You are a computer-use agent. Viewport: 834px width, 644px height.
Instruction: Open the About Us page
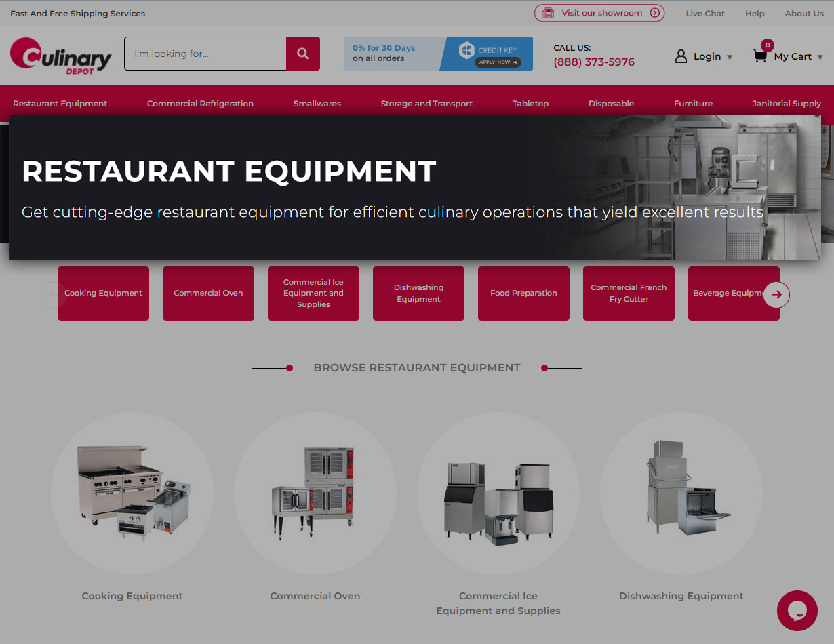tap(804, 13)
